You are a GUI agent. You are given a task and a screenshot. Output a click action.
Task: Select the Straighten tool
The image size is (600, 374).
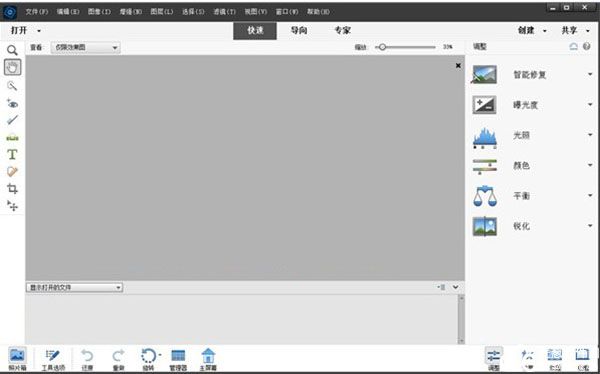click(12, 137)
